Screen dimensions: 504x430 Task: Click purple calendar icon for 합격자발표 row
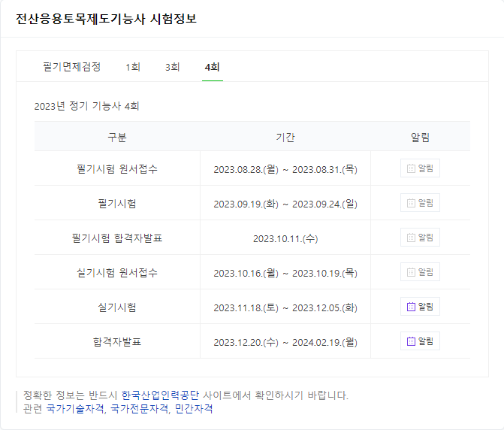(411, 341)
